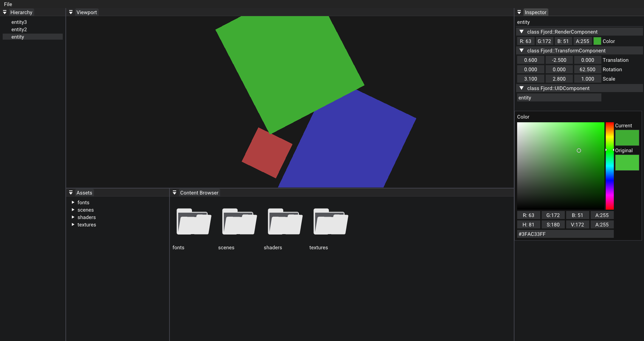This screenshot has height=341, width=644.
Task: Select the Viewport tab
Action: pyautogui.click(x=87, y=12)
